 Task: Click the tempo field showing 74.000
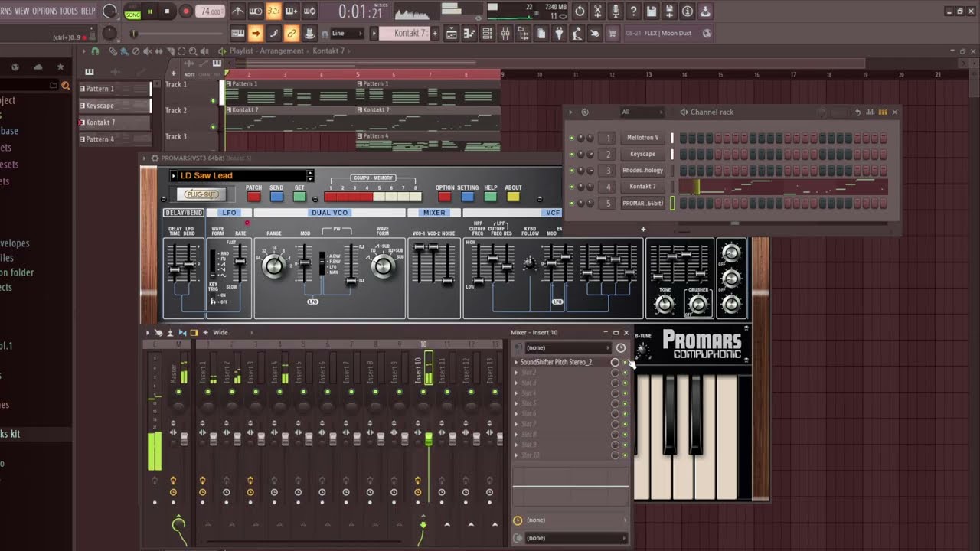[210, 11]
